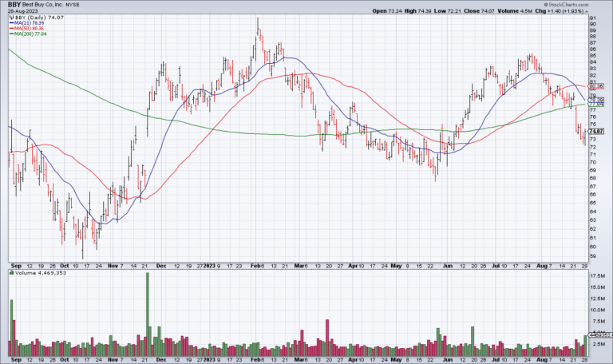Click the 12.5M volume axis label

click(598, 299)
